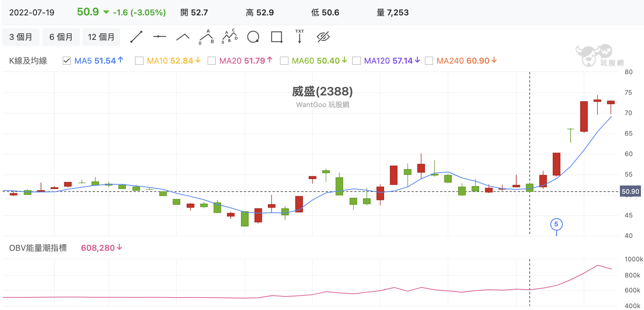
Task: Select the horizontal line drawing tool
Action: tap(160, 37)
